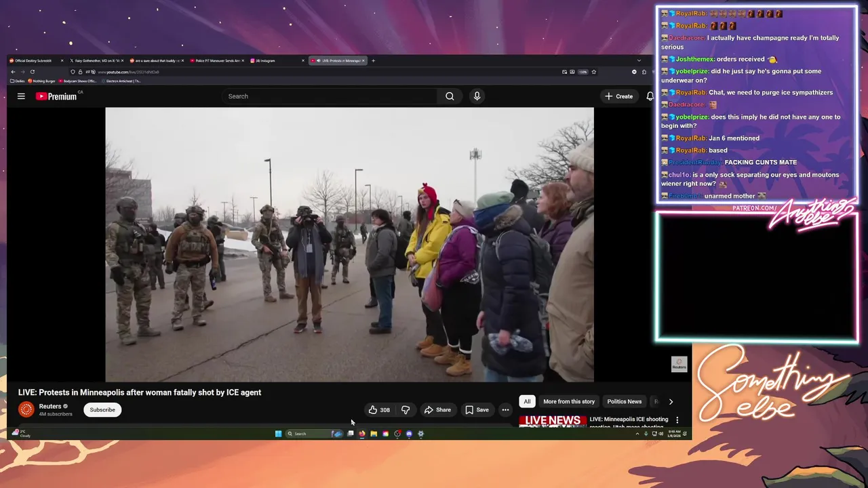Viewport: 868px width, 488px height.
Task: Click the Reuters watermark icon beside player
Action: tap(679, 364)
